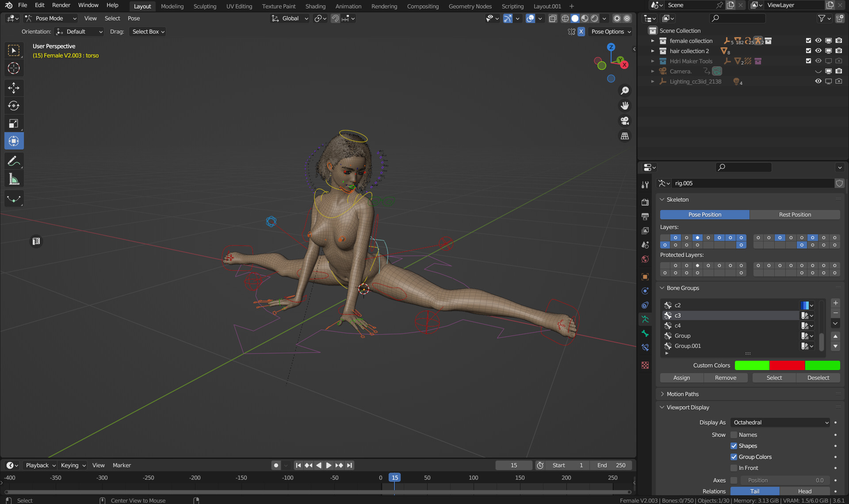Viewport: 849px width, 504px height.
Task: Click the Remove bone group button
Action: (726, 378)
